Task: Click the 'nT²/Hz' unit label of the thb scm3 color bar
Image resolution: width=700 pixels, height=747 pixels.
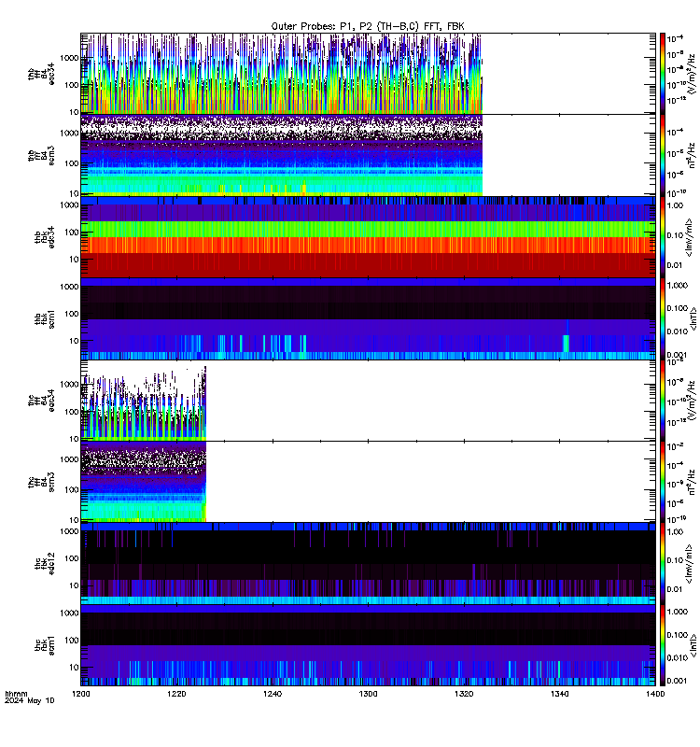Action: pos(693,155)
